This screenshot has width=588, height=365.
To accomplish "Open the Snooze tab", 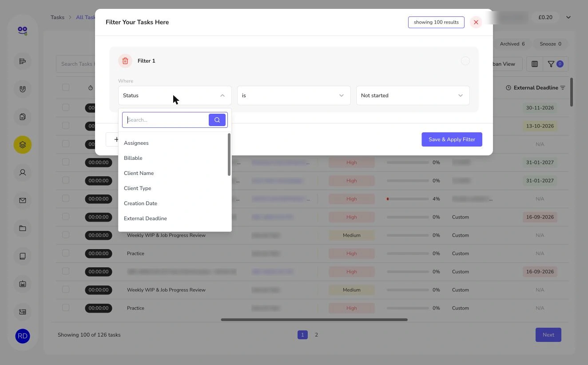I will tap(550, 44).
